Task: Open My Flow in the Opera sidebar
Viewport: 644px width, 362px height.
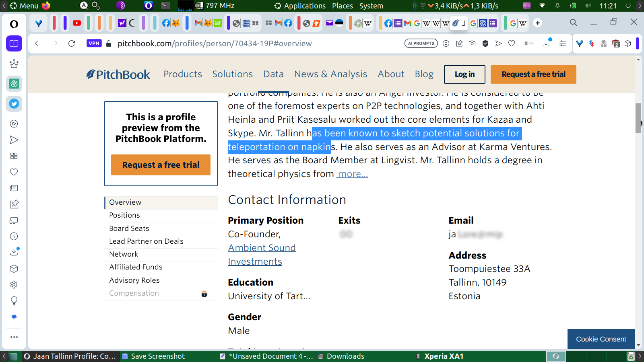Action: click(14, 140)
